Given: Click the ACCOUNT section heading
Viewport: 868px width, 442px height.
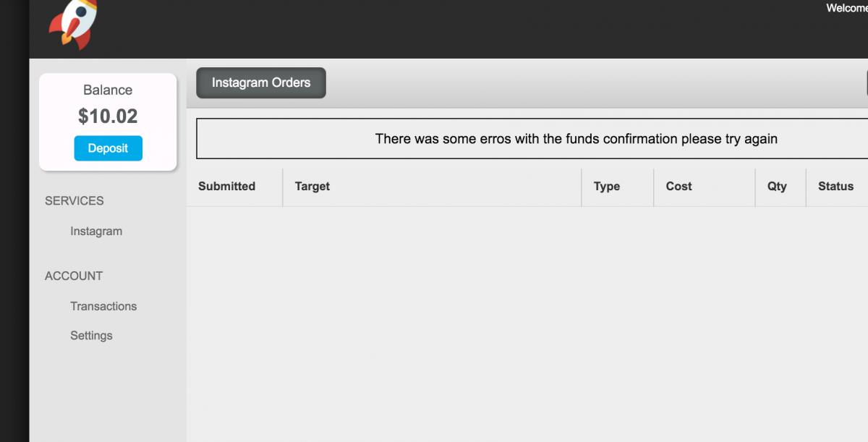Looking at the screenshot, I should (x=74, y=276).
